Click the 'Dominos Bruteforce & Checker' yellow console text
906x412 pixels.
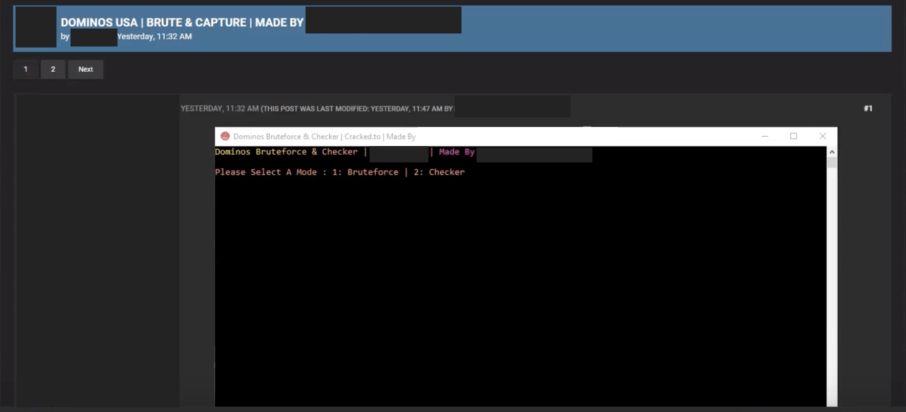pyautogui.click(x=286, y=152)
